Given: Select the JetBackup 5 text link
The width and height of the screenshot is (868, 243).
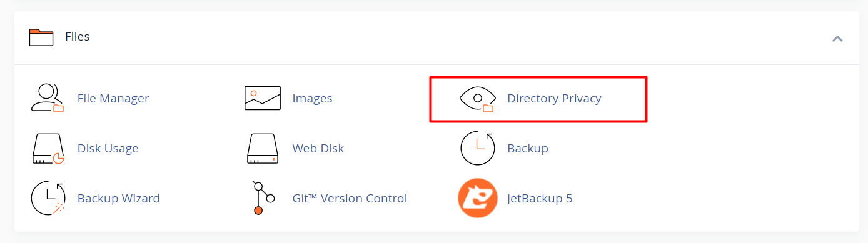Looking at the screenshot, I should 540,199.
